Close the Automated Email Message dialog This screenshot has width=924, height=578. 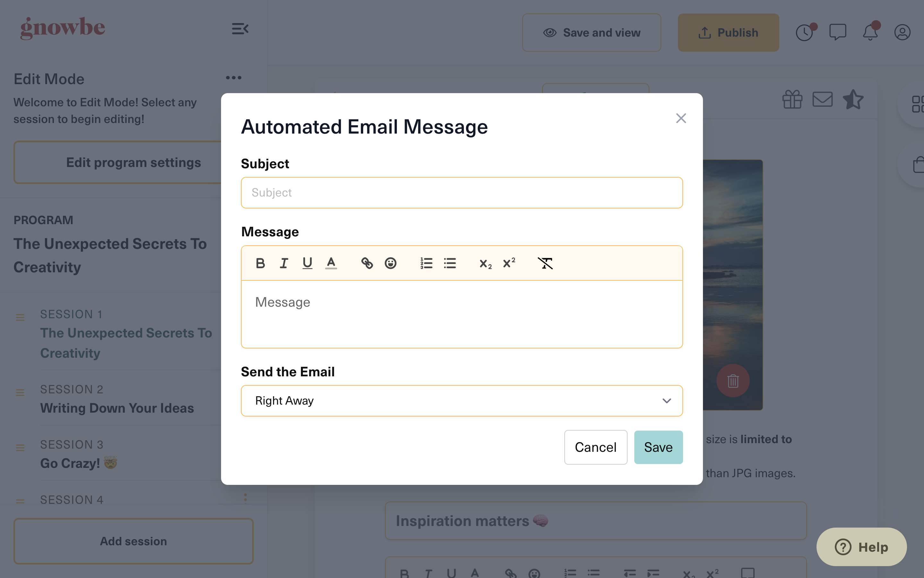pos(681,118)
